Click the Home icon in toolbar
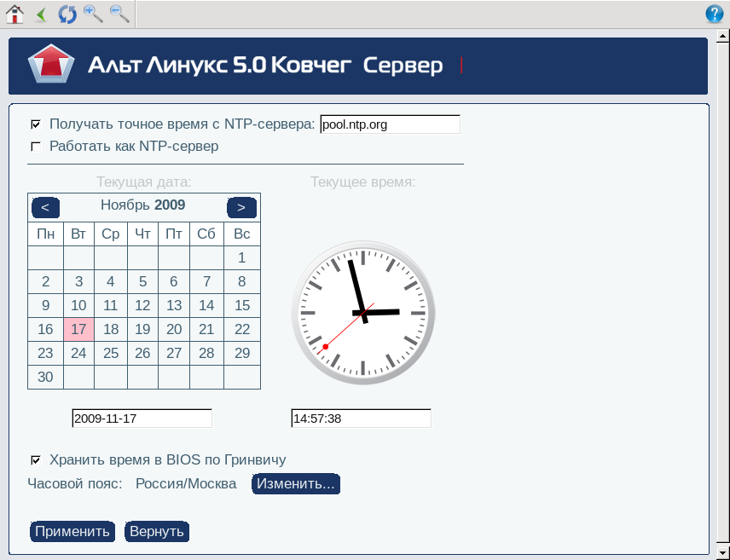Screen dimensions: 730x560 pos(14,14)
